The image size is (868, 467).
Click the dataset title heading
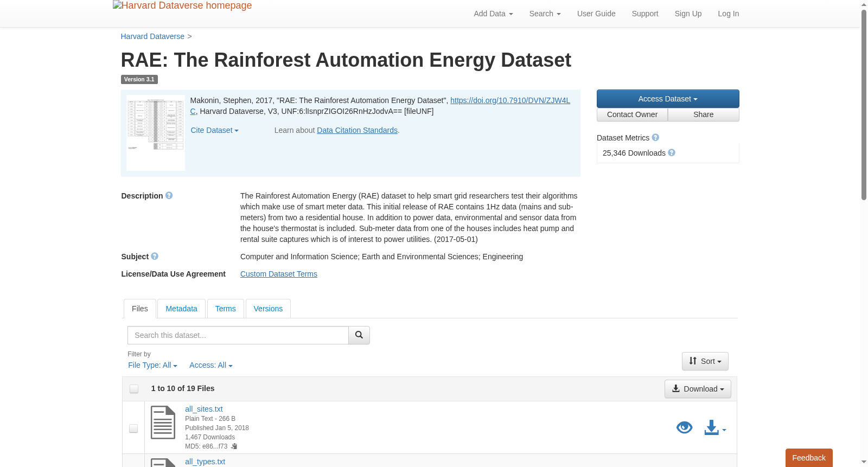(x=346, y=60)
